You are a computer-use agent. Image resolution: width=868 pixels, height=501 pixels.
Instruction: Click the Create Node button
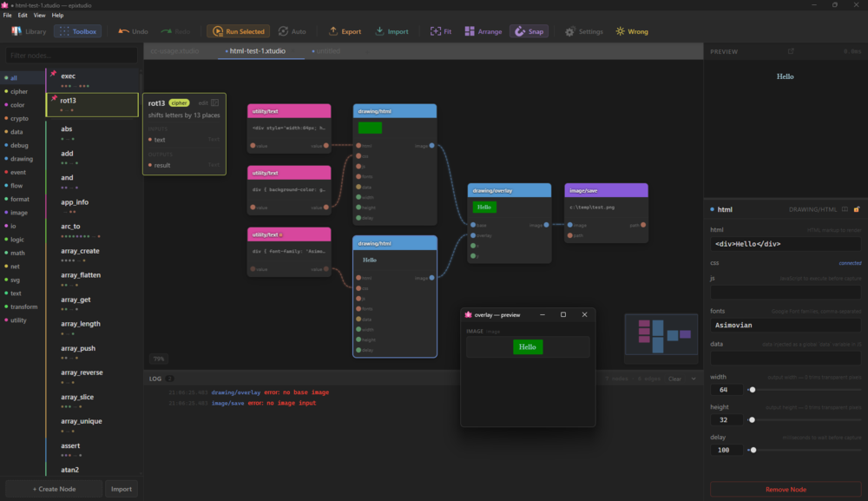53,489
